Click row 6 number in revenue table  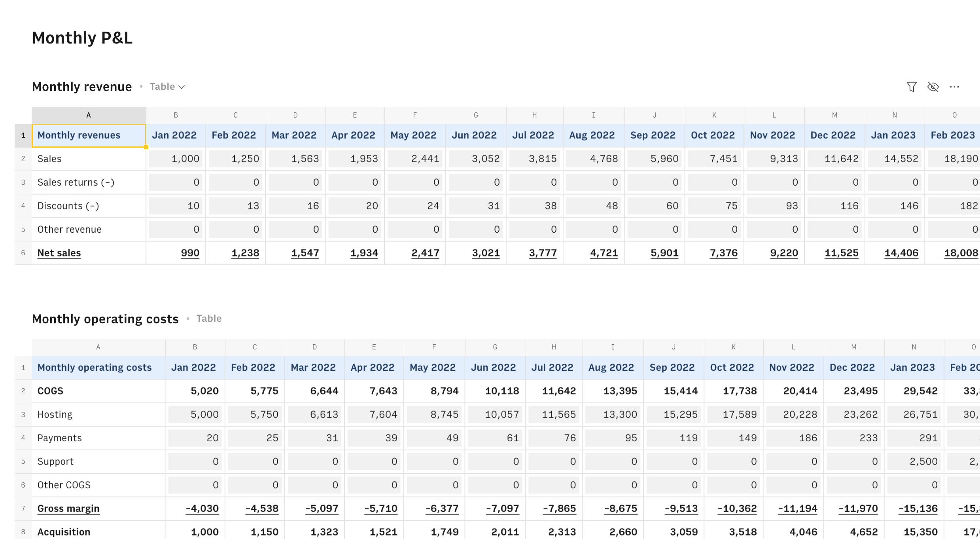pyautogui.click(x=23, y=253)
